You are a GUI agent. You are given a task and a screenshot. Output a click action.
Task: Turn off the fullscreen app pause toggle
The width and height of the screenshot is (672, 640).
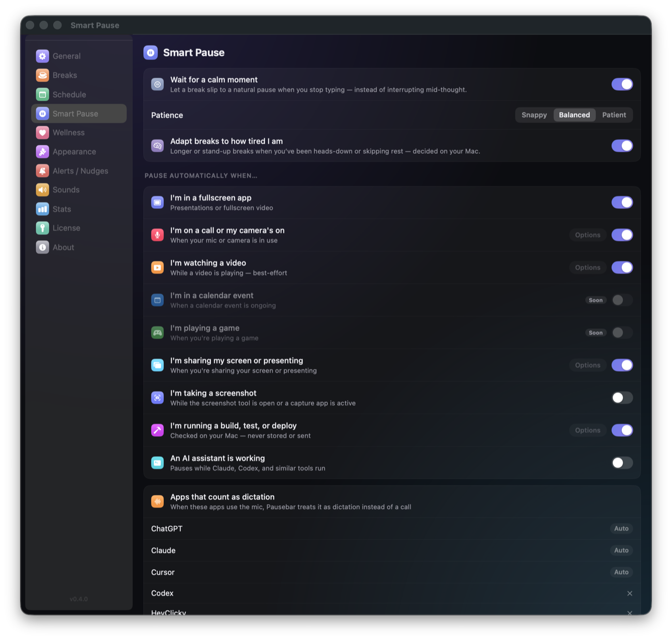622,202
